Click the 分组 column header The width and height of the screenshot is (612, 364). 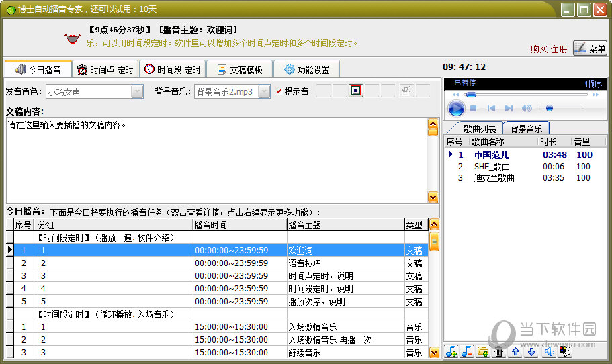(x=113, y=225)
